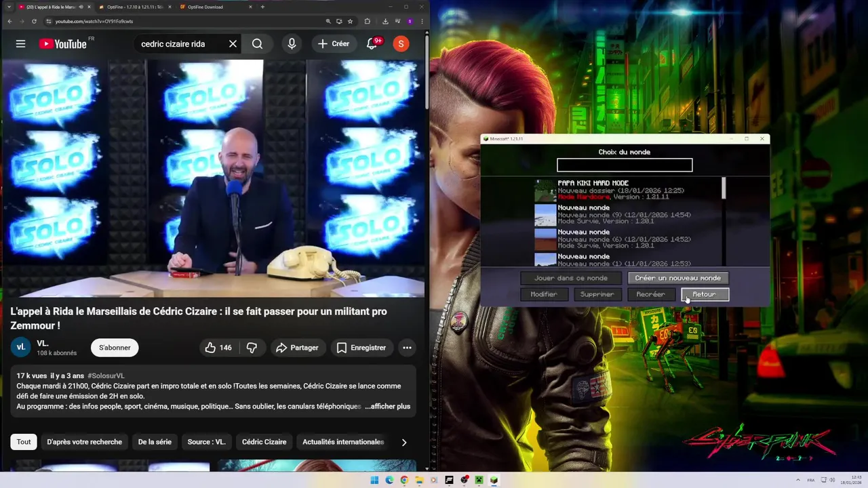868x488 pixels.
Task: Open the Chrome three-dot menu
Action: (x=421, y=21)
